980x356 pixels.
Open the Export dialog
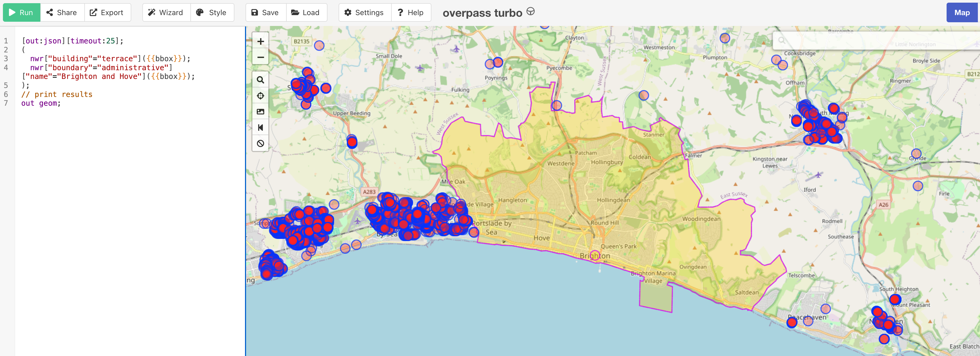pyautogui.click(x=107, y=12)
